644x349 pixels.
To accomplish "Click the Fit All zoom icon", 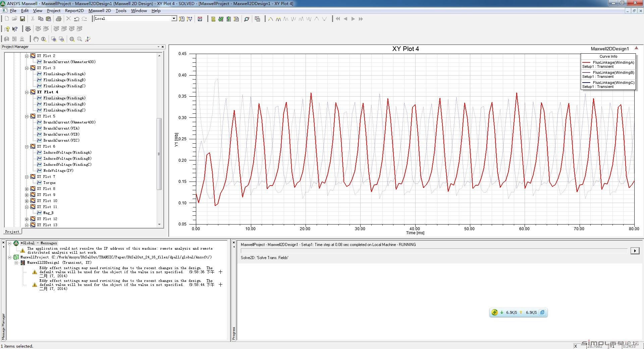I will [x=72, y=39].
